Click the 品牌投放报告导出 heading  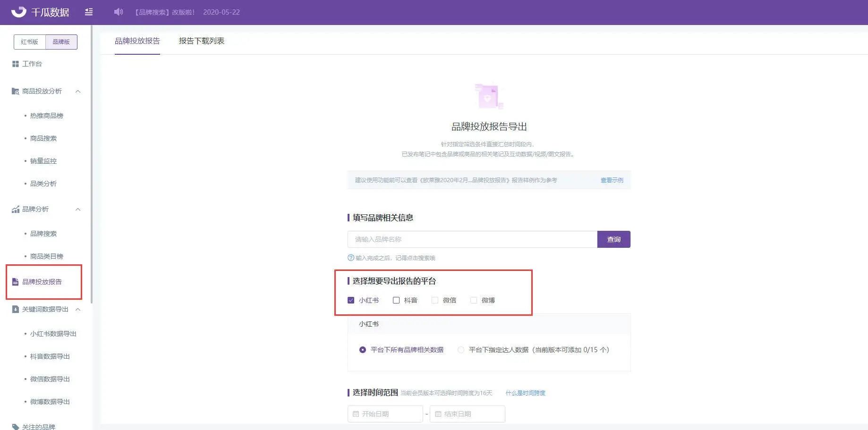point(489,126)
